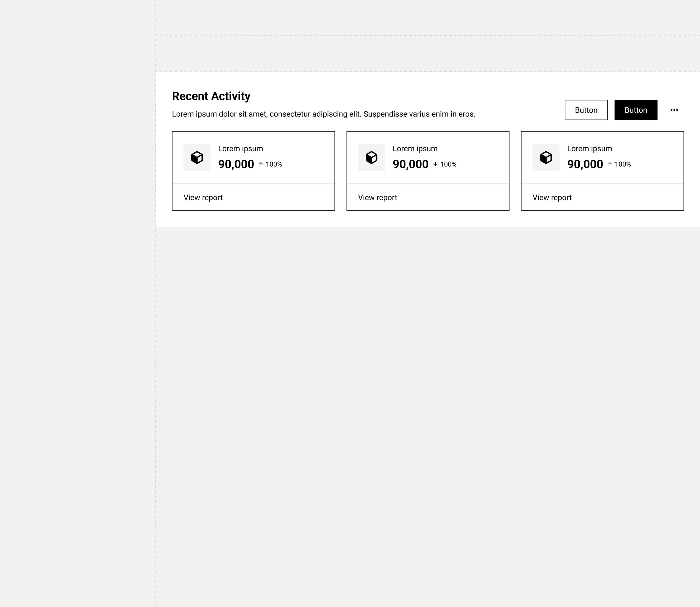Open View report in the middle card
Screen dimensions: 700x607
tap(377, 197)
